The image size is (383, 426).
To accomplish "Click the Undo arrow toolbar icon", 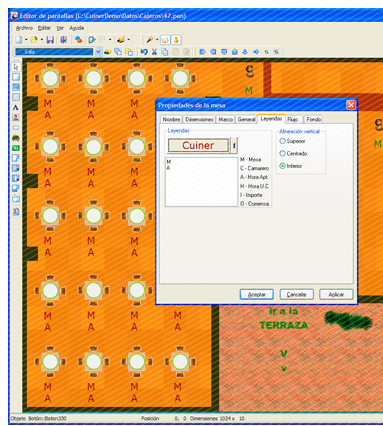I will [x=144, y=52].
